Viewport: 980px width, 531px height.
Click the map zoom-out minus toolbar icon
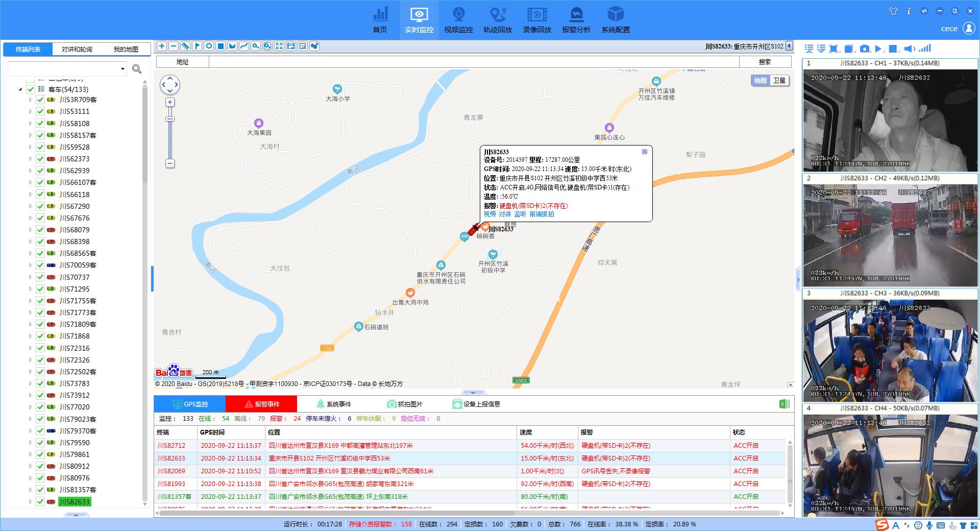(x=174, y=46)
